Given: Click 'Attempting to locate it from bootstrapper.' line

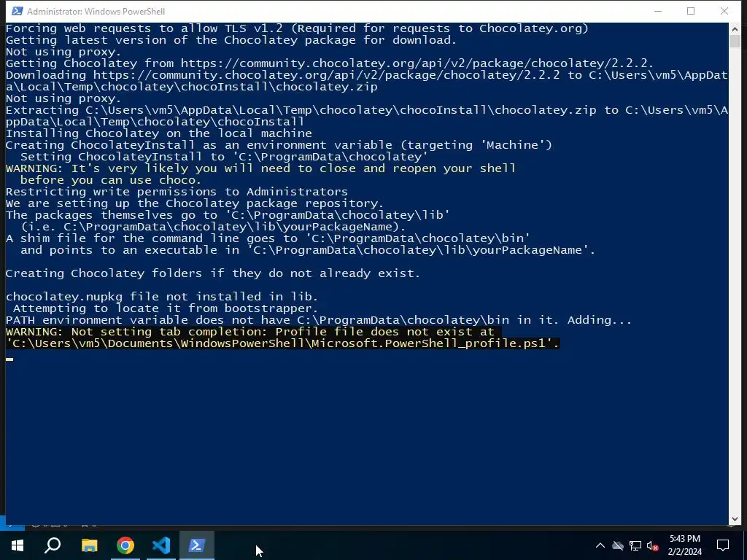Looking at the screenshot, I should point(166,308).
